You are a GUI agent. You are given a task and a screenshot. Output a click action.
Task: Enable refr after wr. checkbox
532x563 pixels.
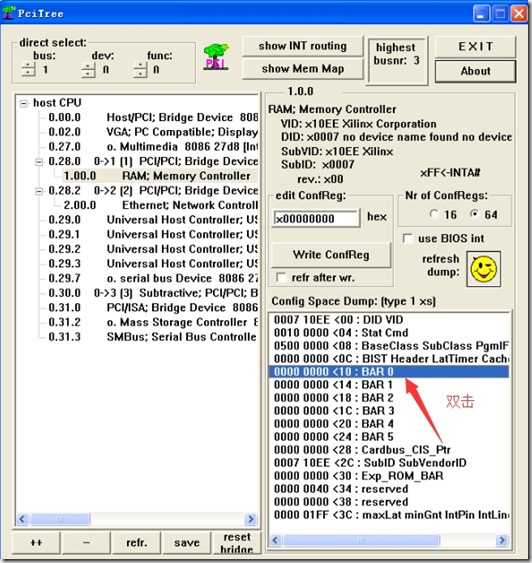(281, 278)
